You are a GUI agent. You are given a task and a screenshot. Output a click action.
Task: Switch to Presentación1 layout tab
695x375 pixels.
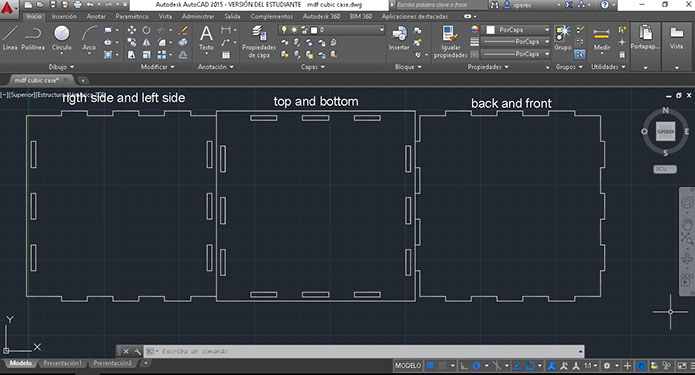tap(62, 363)
